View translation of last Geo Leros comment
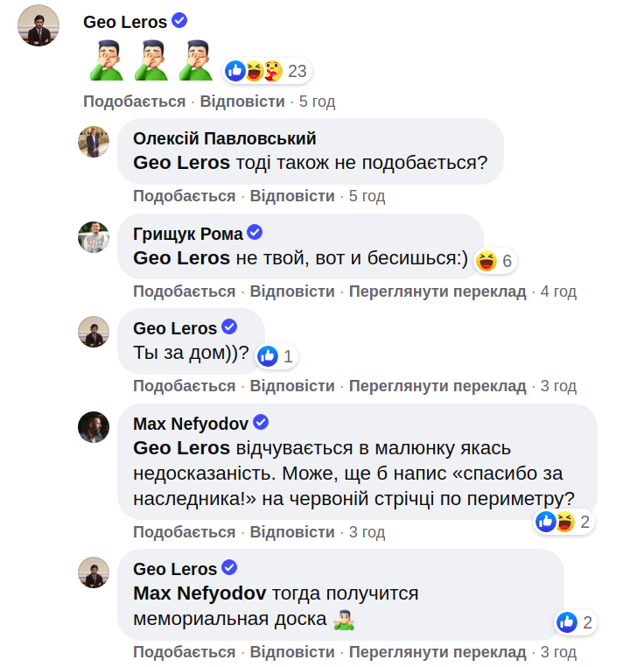This screenshot has height=667, width=644. click(x=437, y=652)
